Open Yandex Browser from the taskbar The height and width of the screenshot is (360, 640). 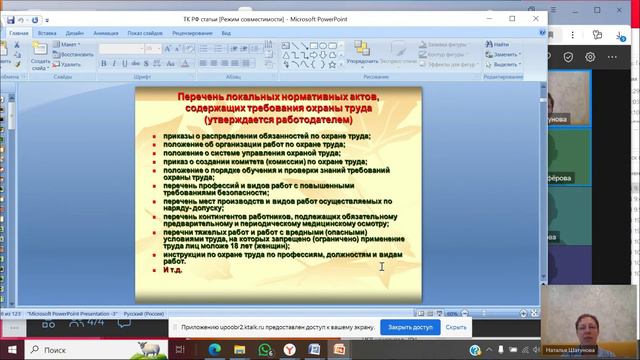[289, 350]
